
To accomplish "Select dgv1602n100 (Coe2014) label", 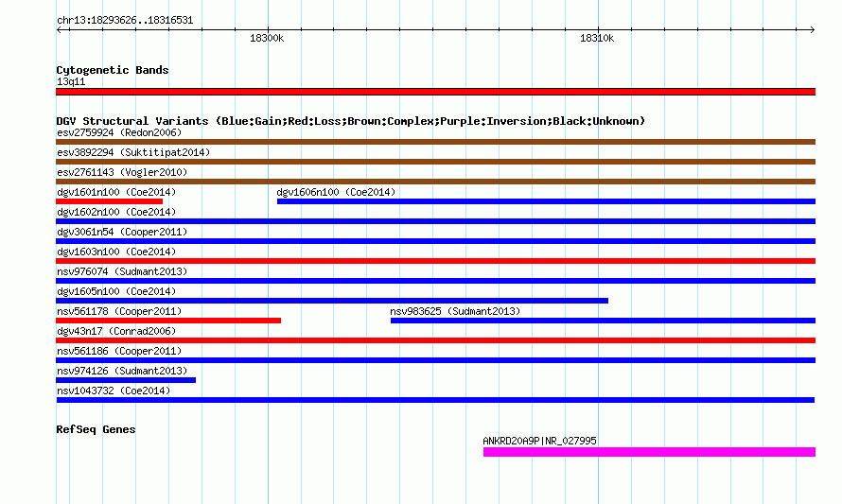I will [116, 212].
